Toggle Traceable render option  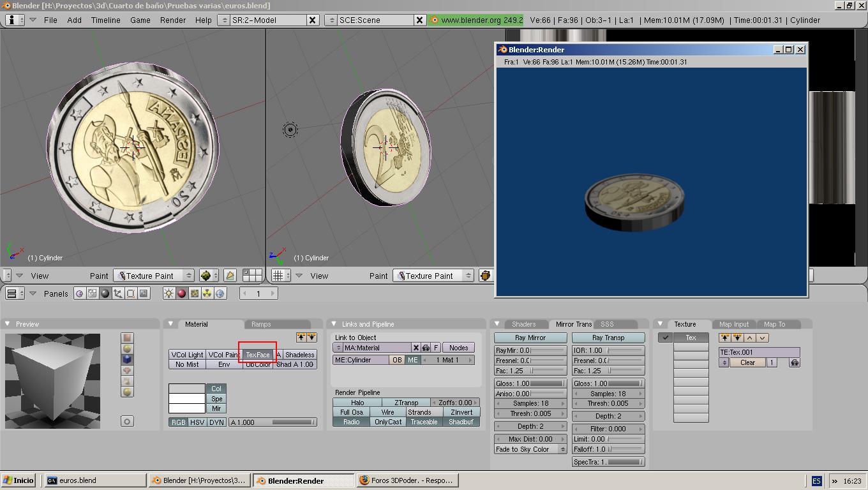coord(424,422)
